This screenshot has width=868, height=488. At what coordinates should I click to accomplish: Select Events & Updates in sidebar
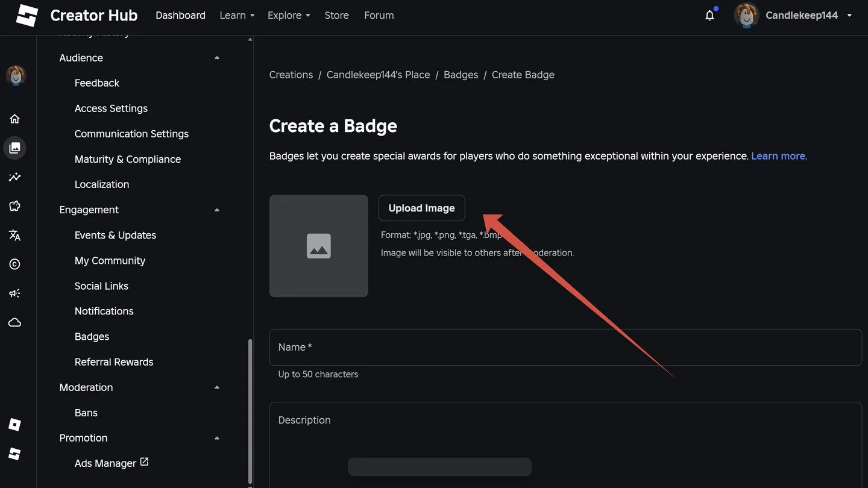point(115,235)
